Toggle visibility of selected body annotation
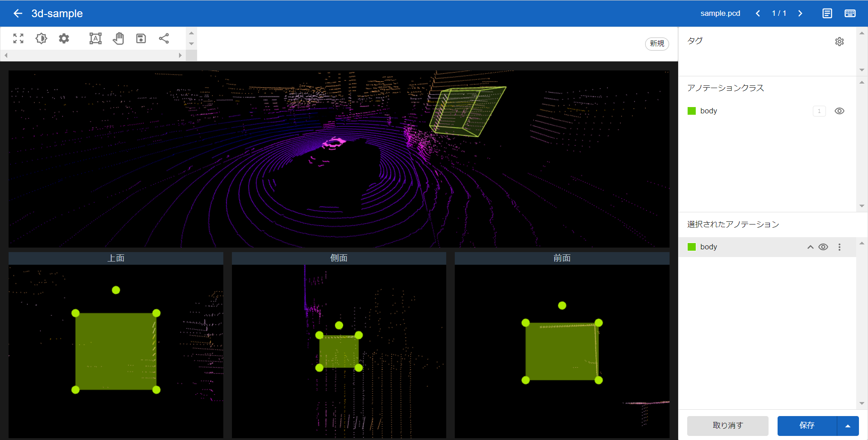This screenshot has height=440, width=868. [823, 247]
